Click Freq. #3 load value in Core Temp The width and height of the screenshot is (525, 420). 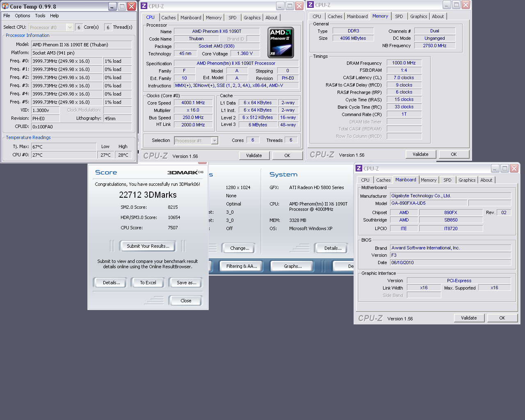tap(117, 86)
